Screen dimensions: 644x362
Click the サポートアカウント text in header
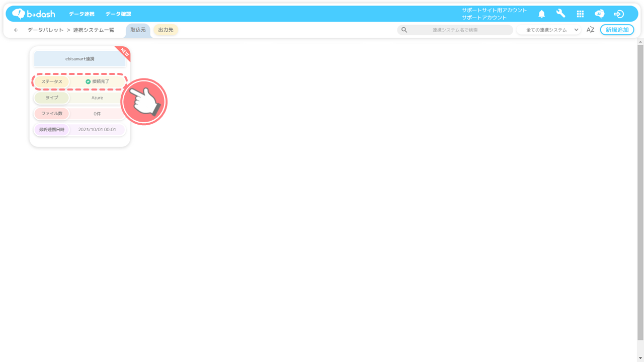[484, 18]
